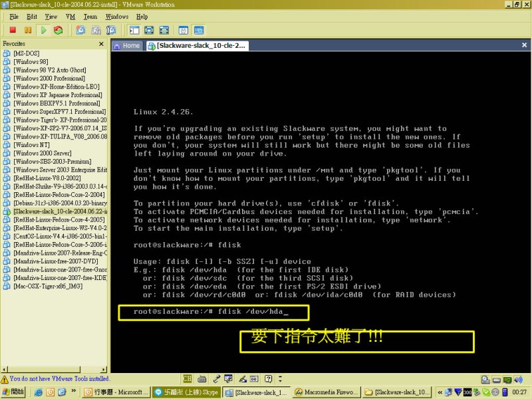Click the Suspend (pause) toolbar button
Viewport: 532px width, 399px height.
(28, 30)
